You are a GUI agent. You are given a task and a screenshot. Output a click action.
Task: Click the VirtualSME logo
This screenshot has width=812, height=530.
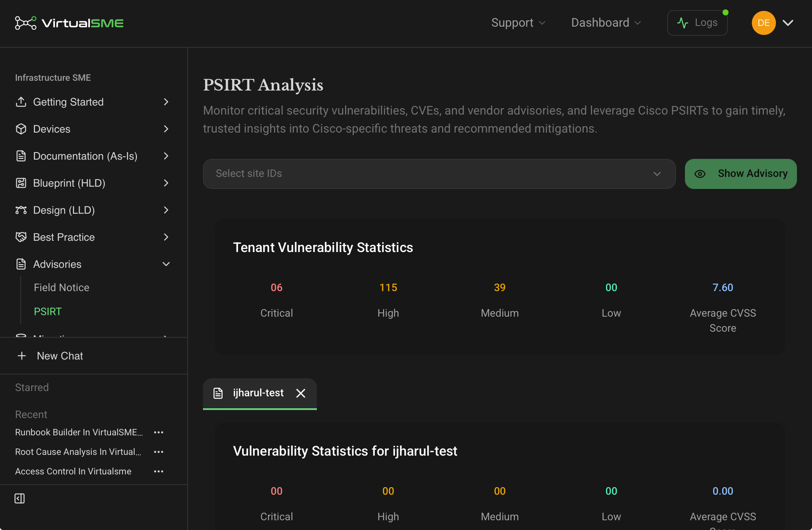(x=69, y=23)
